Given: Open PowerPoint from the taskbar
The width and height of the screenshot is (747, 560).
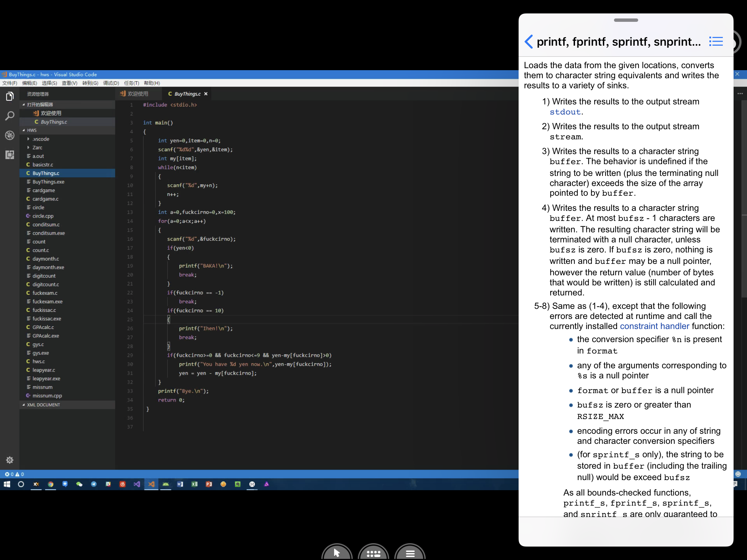Looking at the screenshot, I should point(209,484).
